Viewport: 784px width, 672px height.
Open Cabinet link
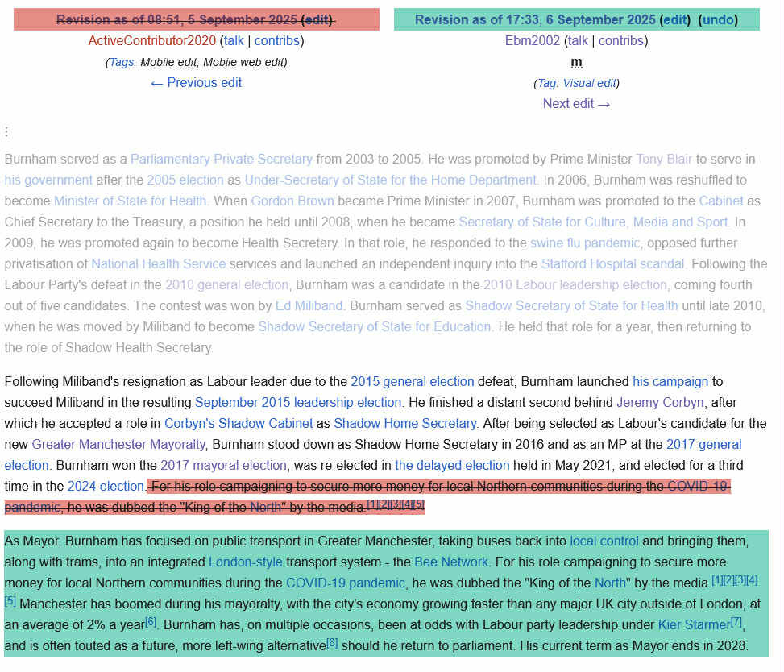721,201
